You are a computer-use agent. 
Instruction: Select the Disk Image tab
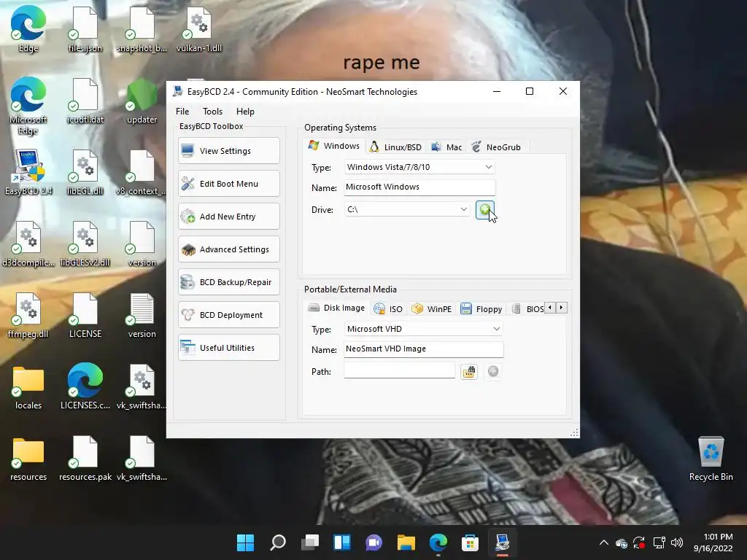point(336,308)
